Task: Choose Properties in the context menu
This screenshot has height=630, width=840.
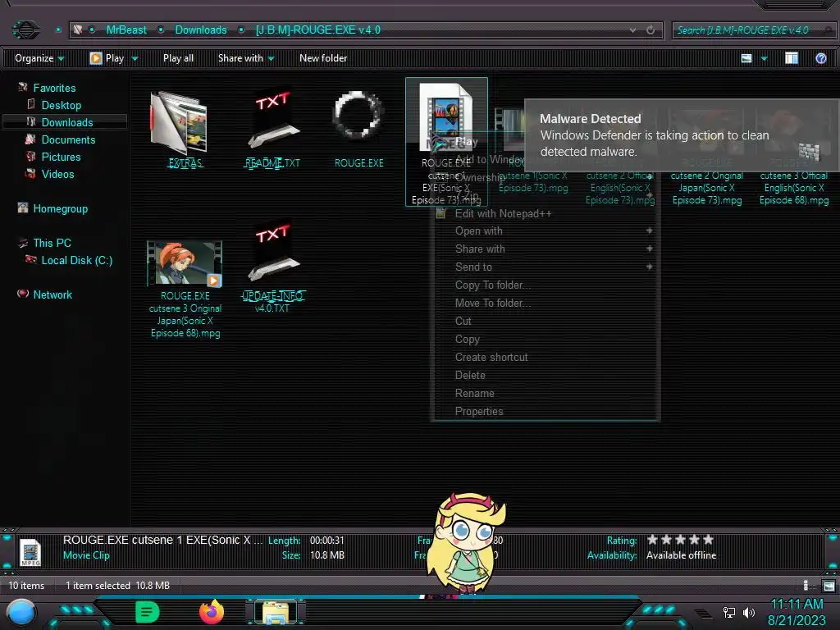Action: 546,411
